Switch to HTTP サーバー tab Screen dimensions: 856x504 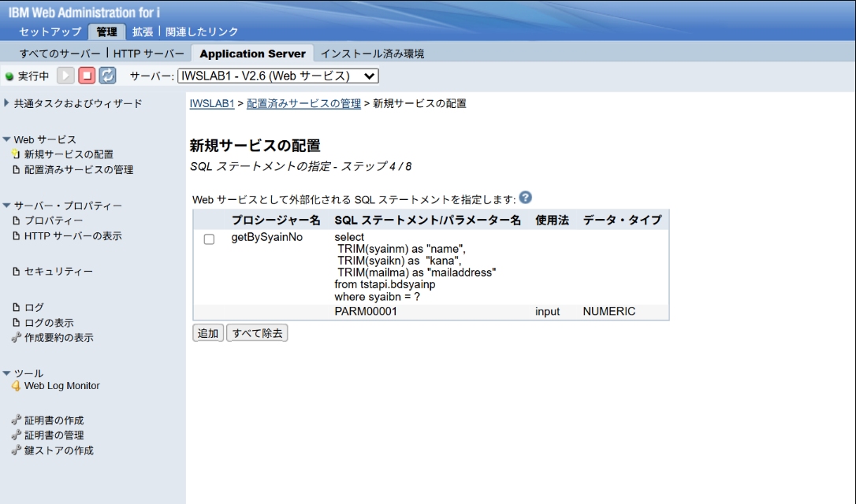click(148, 54)
